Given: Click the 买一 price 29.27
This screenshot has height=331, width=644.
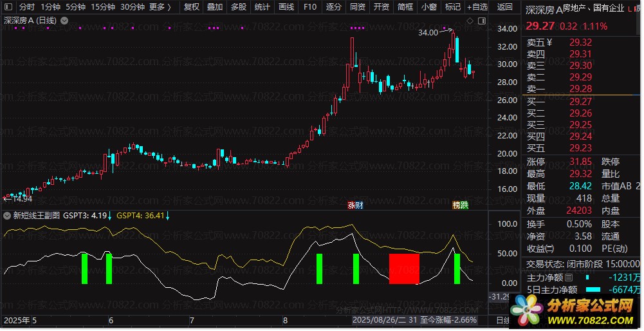Looking at the screenshot, I should click(581, 102).
